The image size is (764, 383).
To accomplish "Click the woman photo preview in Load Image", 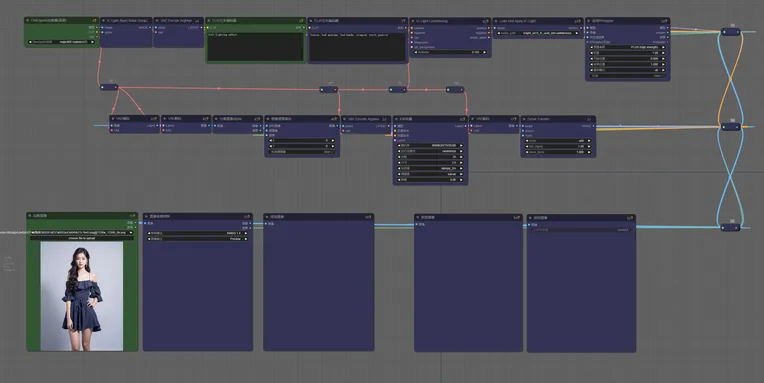I will [81, 296].
